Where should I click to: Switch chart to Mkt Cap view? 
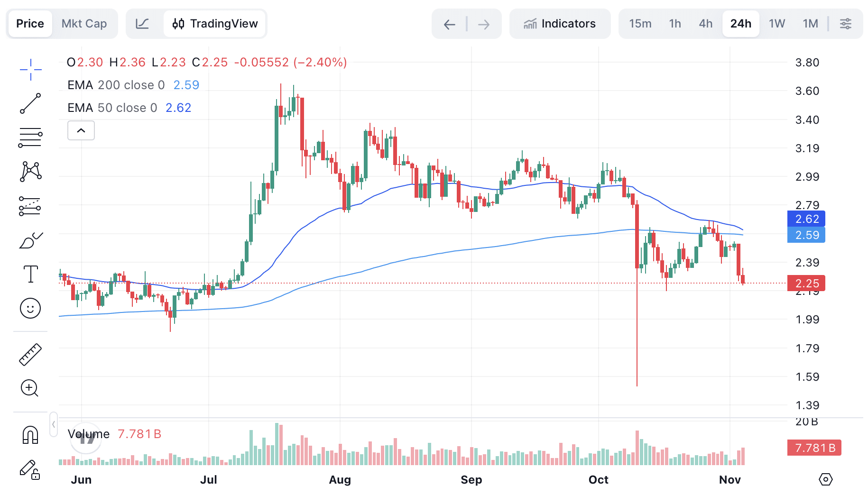coord(84,23)
